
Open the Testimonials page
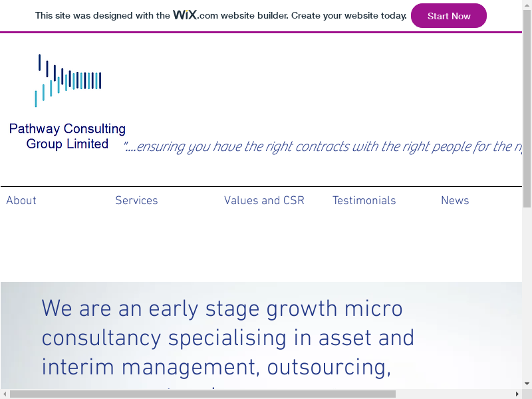point(364,201)
